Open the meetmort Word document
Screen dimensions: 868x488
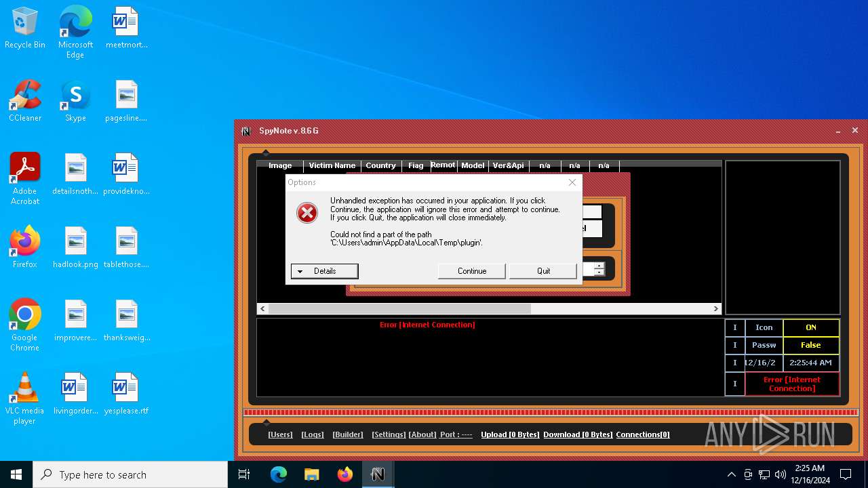(126, 28)
